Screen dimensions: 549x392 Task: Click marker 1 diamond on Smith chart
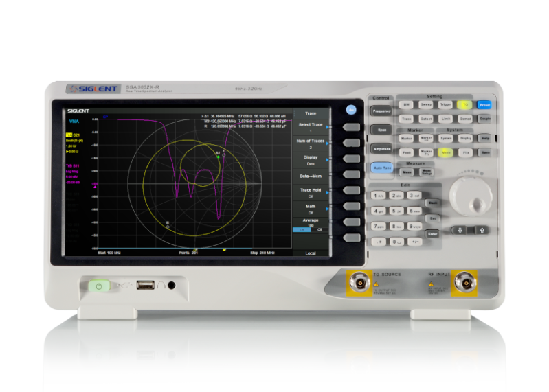(224, 154)
